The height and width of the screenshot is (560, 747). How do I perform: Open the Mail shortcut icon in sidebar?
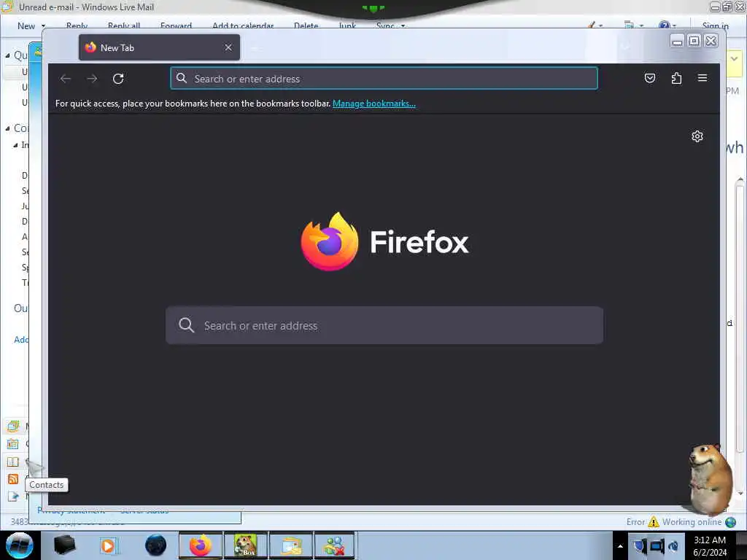tap(13, 426)
